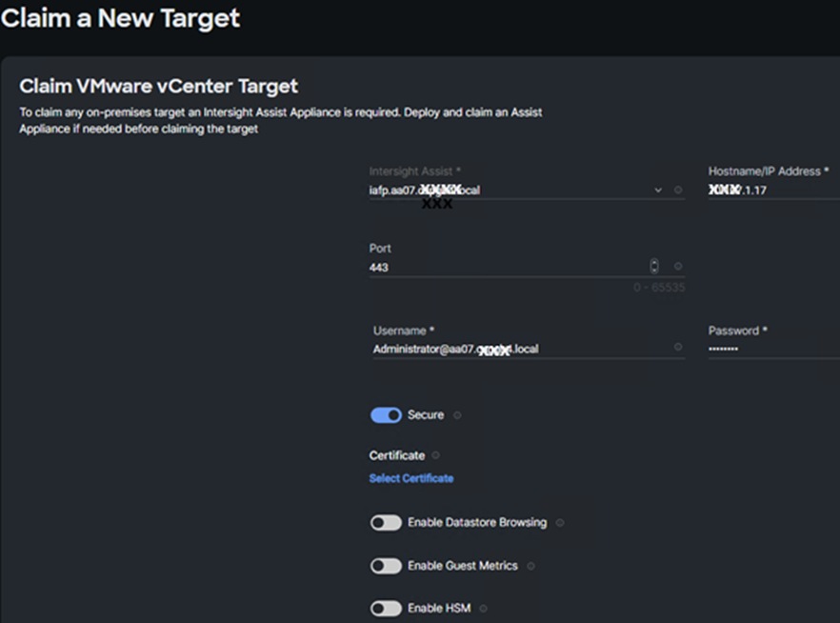
Task: Open the Intersight Assist dropdown arrow
Action: click(x=658, y=191)
